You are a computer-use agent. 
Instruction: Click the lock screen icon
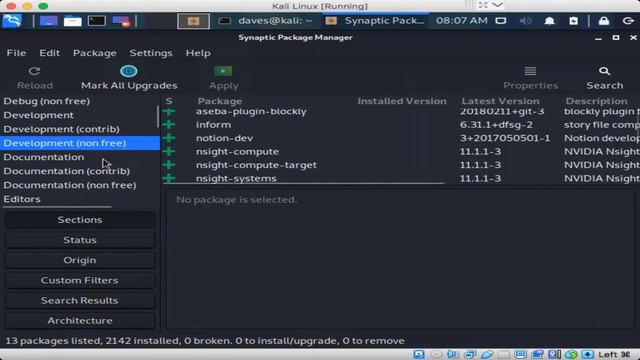604,20
